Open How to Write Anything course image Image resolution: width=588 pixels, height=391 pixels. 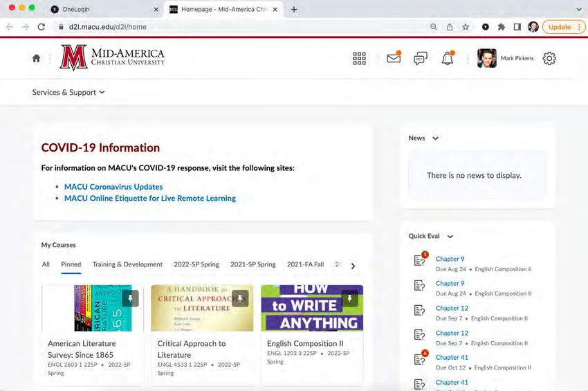(x=312, y=308)
